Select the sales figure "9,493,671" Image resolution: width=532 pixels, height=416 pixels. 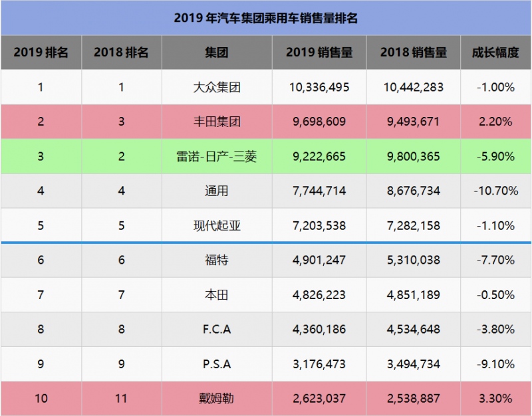(x=414, y=122)
